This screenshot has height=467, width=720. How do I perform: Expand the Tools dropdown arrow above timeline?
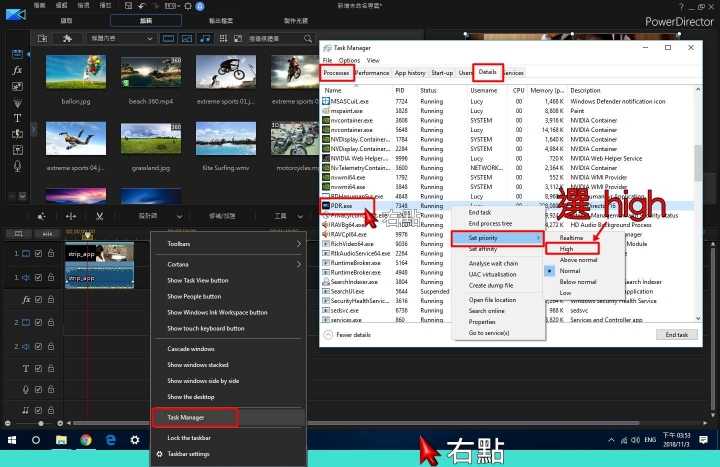click(x=300, y=216)
